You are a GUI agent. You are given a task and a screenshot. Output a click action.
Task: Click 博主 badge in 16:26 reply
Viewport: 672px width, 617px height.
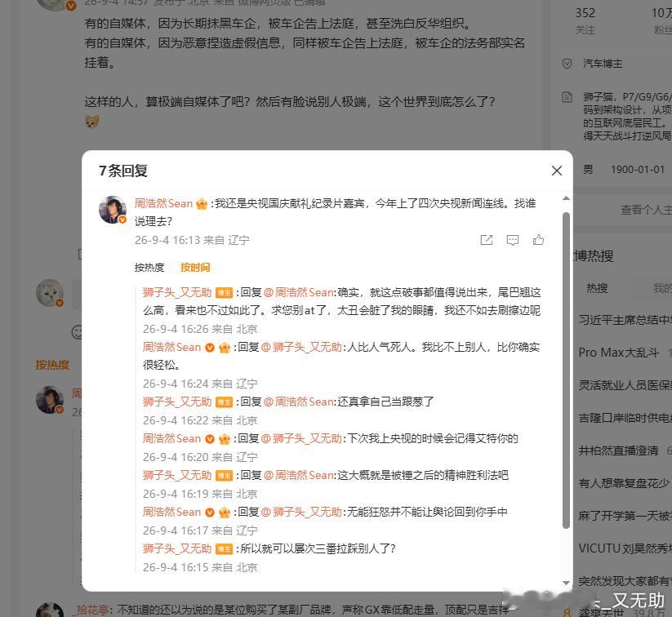coord(224,293)
